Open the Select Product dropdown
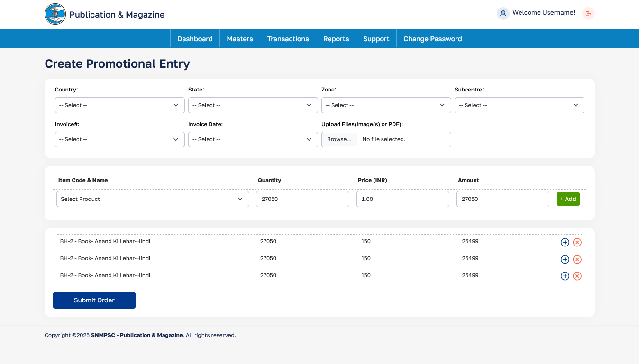 pos(153,199)
